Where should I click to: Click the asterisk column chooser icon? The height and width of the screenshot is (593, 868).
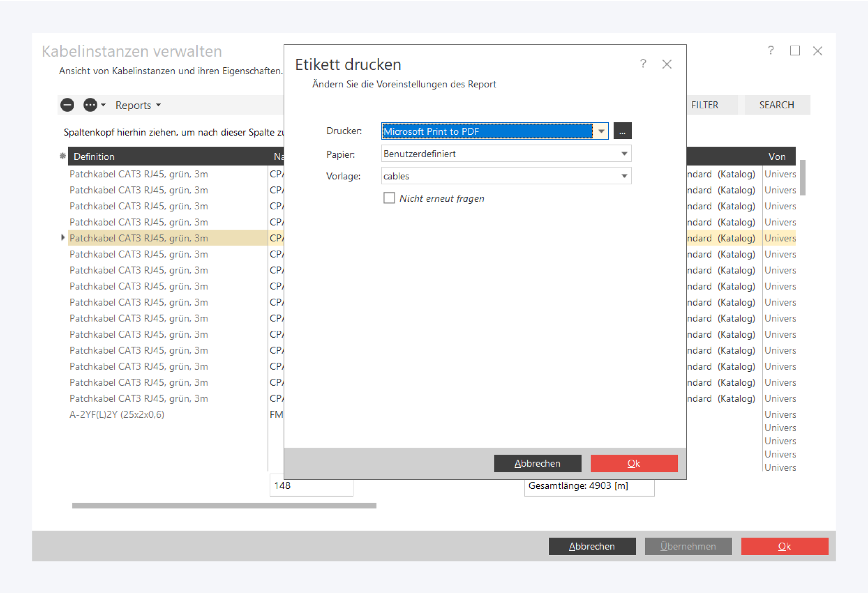pyautogui.click(x=63, y=157)
